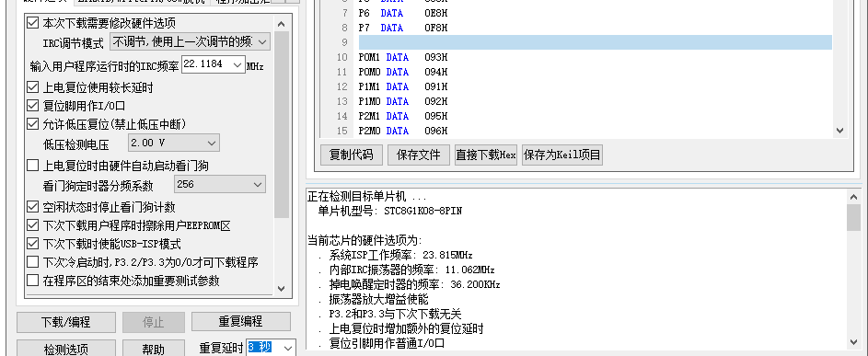Open the 看门狗定时器分频系数 256 dropdown
This screenshot has width=868, height=356.
[x=220, y=184]
